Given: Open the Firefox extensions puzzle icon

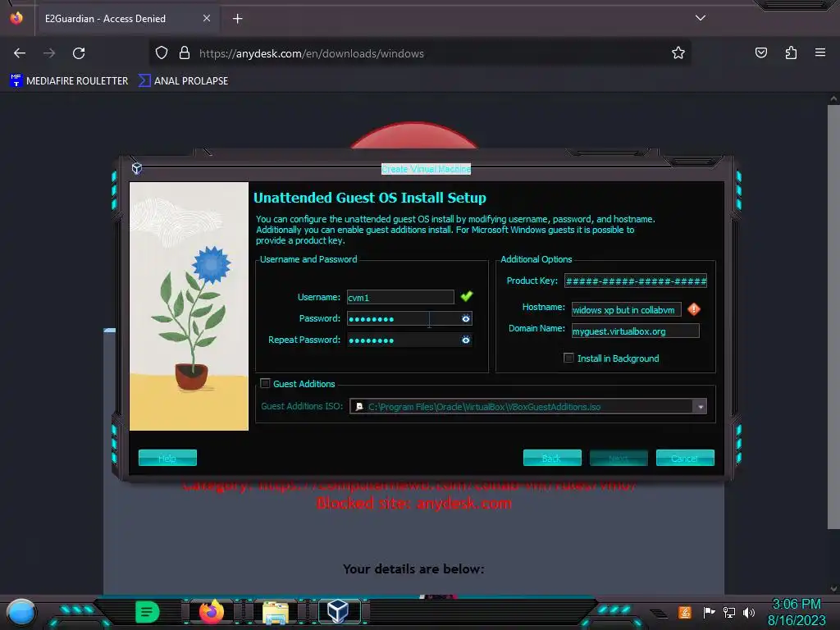Looking at the screenshot, I should click(791, 53).
